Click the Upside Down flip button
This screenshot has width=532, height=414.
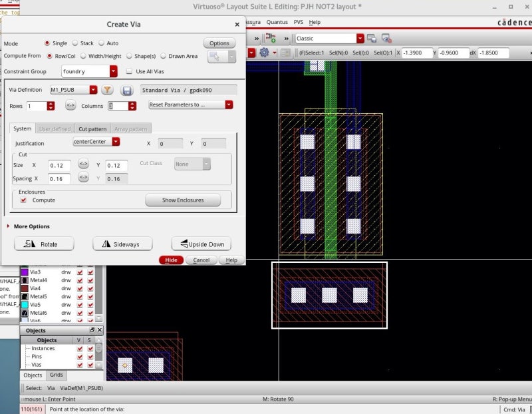coord(201,244)
